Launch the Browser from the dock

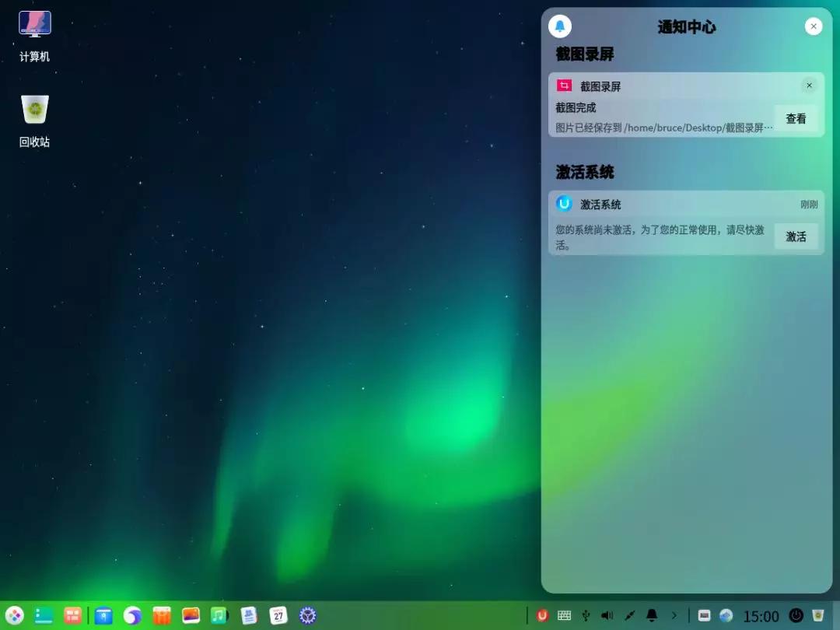[131, 615]
